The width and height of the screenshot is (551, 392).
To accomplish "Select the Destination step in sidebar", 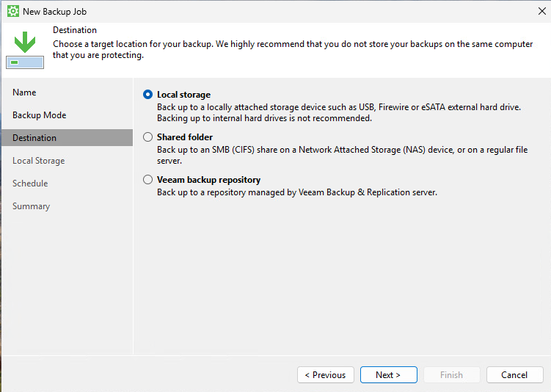I will (67, 137).
